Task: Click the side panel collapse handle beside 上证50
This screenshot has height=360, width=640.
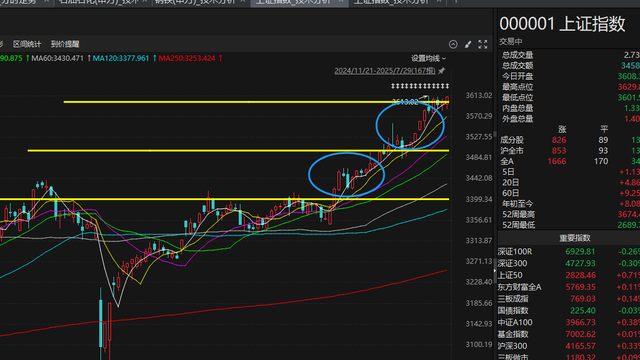Action: 495,271
